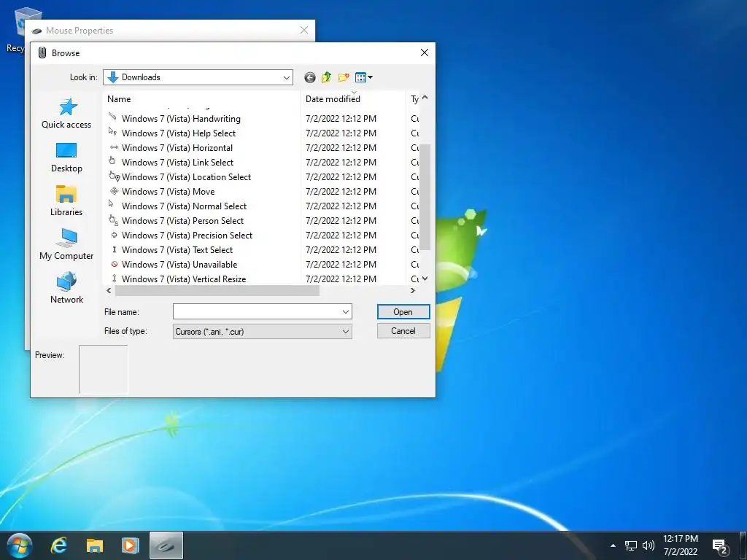This screenshot has height=560, width=747.
Task: Open Network in the places bar
Action: [66, 288]
